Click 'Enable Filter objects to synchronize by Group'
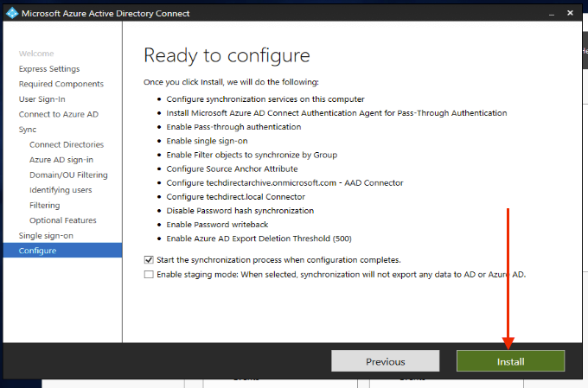 [252, 155]
